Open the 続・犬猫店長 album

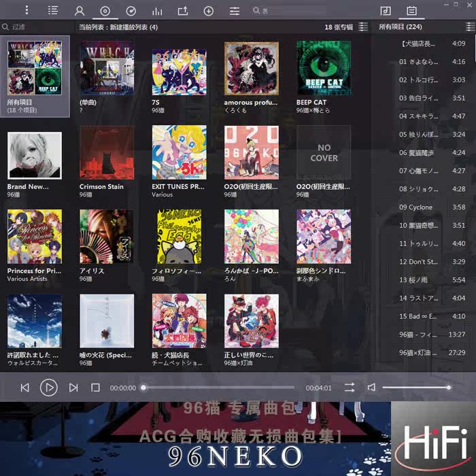coord(179,321)
